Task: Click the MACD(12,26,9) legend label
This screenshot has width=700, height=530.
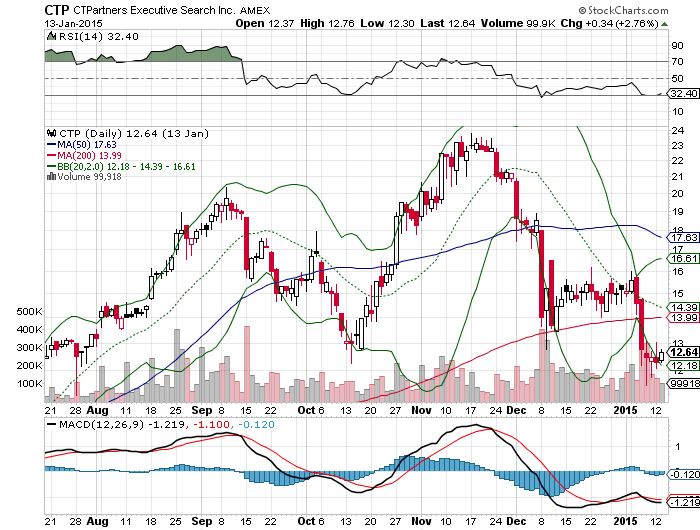Action: point(102,424)
